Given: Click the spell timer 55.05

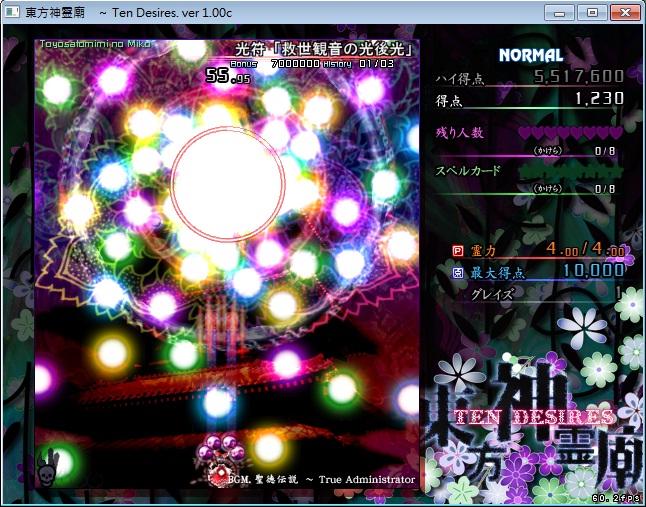Looking at the screenshot, I should coord(228,75).
